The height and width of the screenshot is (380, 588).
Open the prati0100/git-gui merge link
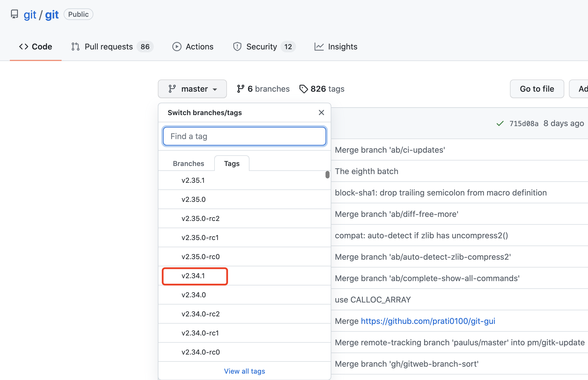click(x=428, y=321)
